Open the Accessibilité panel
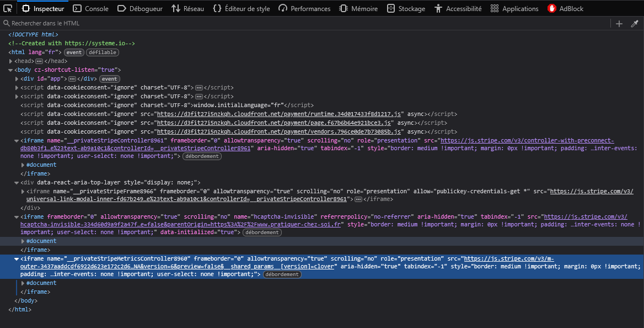Image resolution: width=644 pixels, height=328 pixels. [458, 8]
